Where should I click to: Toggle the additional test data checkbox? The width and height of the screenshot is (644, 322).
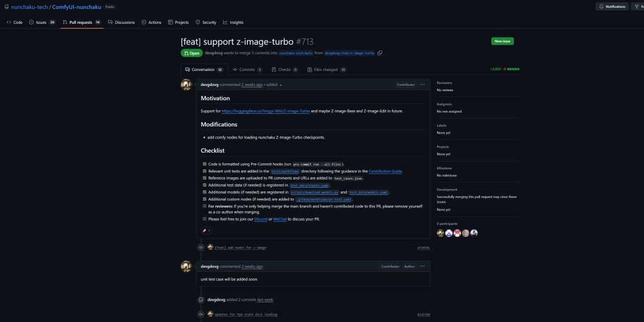(x=205, y=185)
